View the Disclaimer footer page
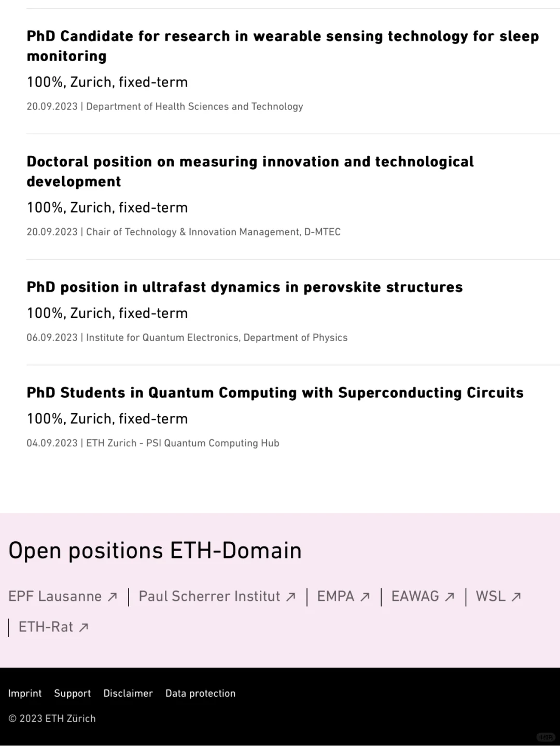The width and height of the screenshot is (560, 746). 128,693
